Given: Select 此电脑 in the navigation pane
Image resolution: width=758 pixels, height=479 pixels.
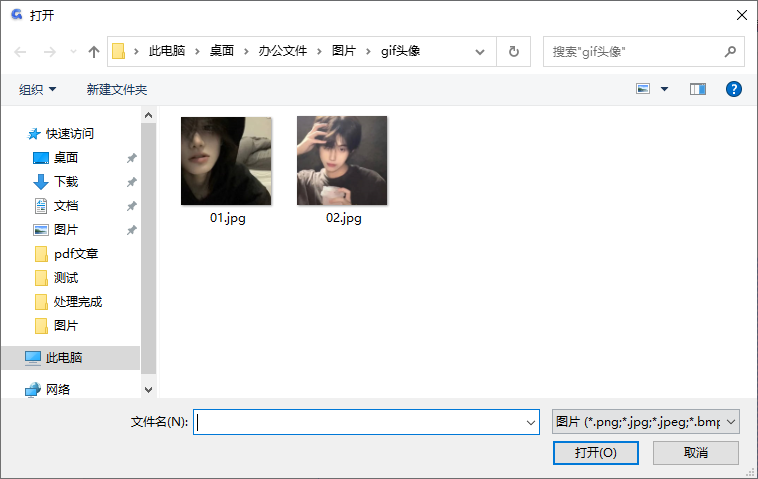Looking at the screenshot, I should 63,357.
